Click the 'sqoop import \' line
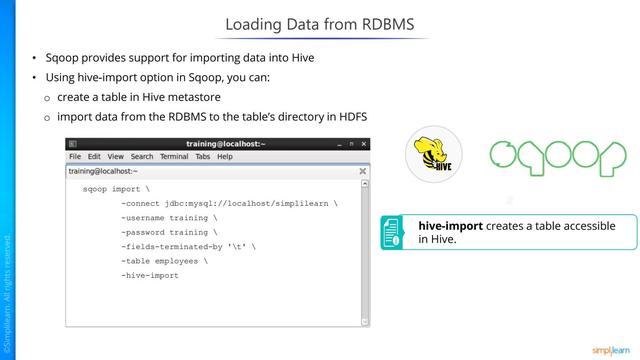 pyautogui.click(x=116, y=189)
